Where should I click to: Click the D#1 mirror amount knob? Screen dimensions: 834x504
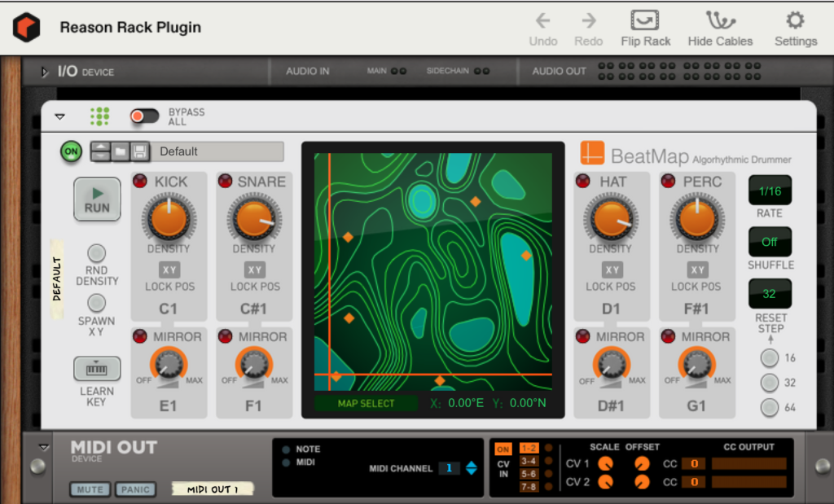pos(611,365)
